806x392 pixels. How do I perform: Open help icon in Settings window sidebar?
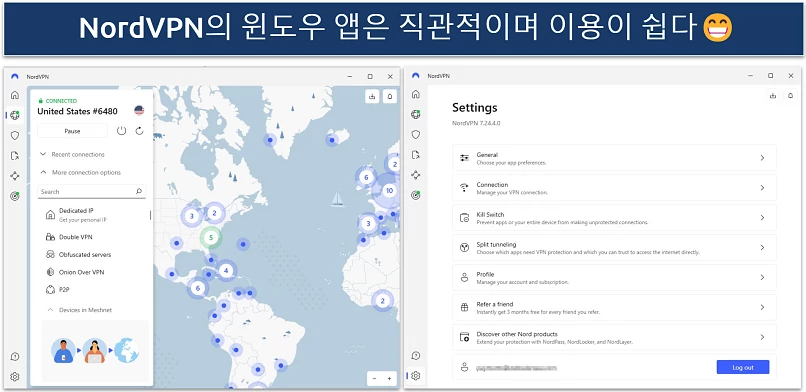(416, 356)
